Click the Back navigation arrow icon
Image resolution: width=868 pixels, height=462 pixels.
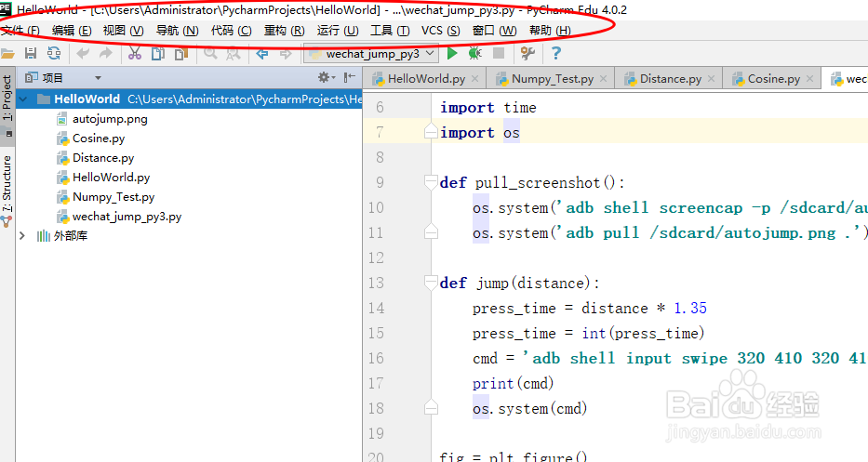pyautogui.click(x=261, y=54)
